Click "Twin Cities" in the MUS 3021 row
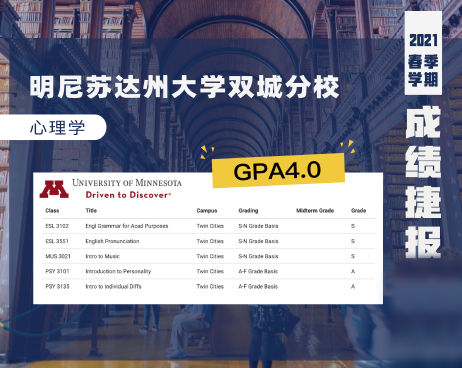This screenshot has width=462, height=368. (x=210, y=256)
